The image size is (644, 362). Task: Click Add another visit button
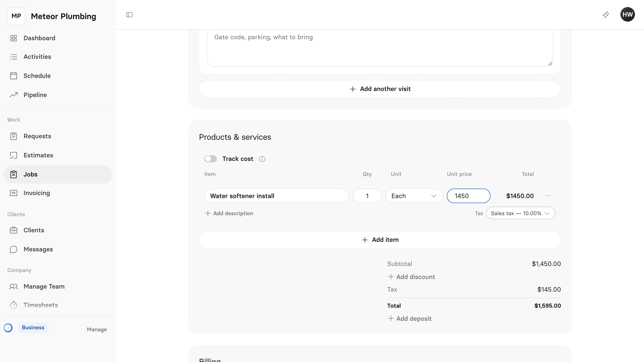tap(380, 89)
